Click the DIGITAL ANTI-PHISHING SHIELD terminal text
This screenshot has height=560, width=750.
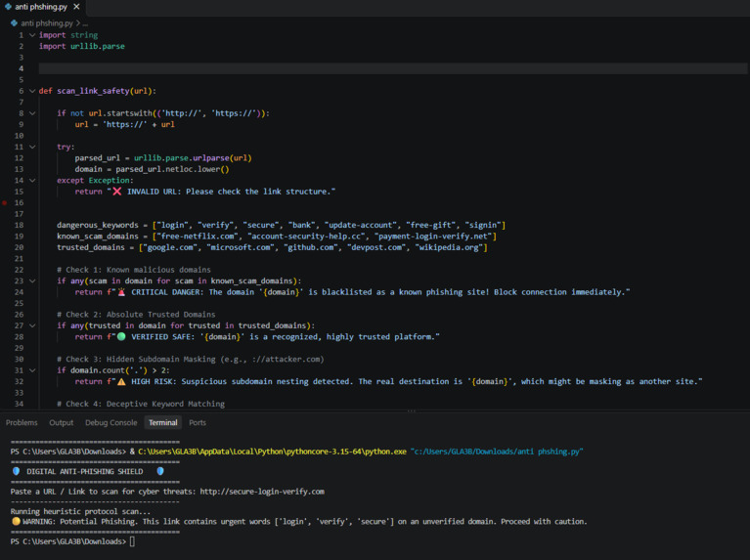click(85, 471)
